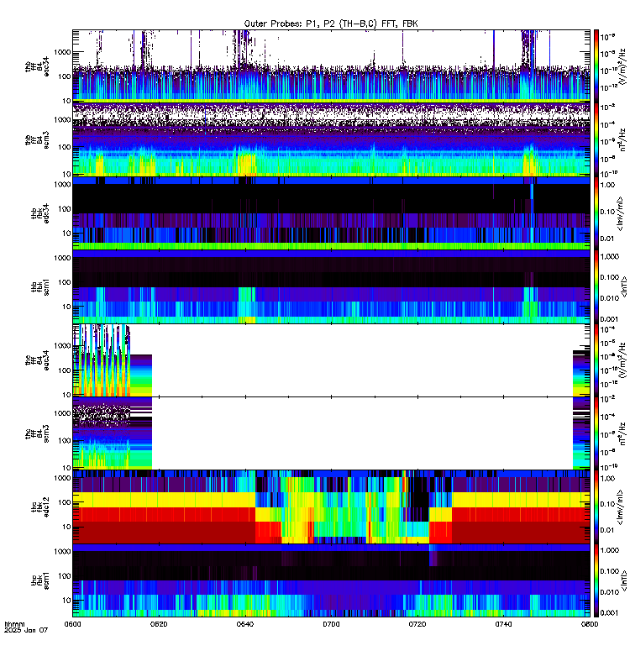Select the thb fff 64 eac34 axis label
Screen dimensions: 630x672
tap(37, 66)
